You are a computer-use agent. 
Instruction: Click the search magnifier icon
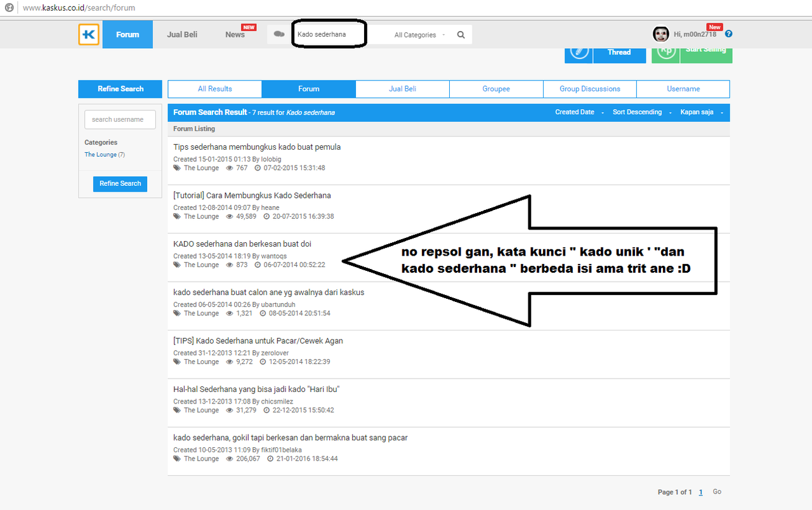[x=461, y=35]
